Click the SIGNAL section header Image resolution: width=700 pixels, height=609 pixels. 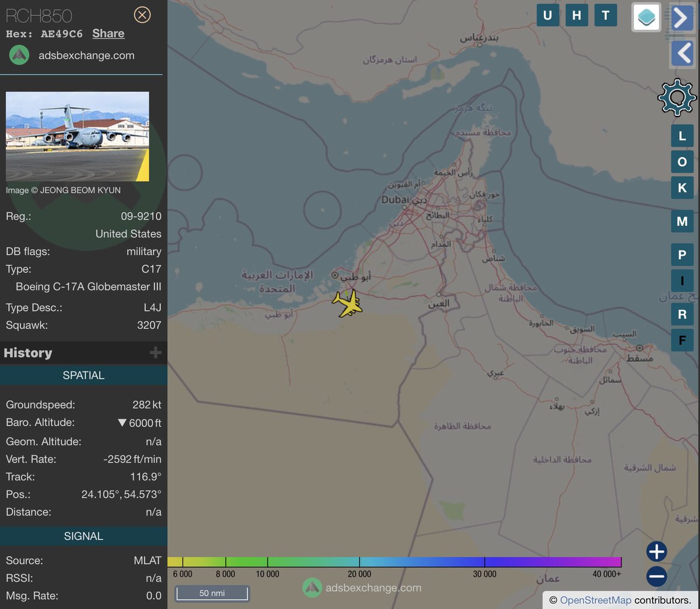(x=83, y=536)
